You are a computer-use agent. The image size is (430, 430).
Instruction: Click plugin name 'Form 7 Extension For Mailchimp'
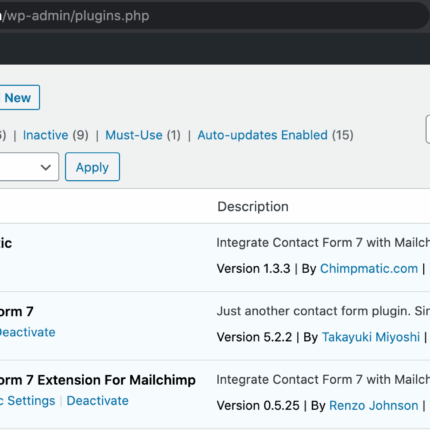tap(98, 380)
